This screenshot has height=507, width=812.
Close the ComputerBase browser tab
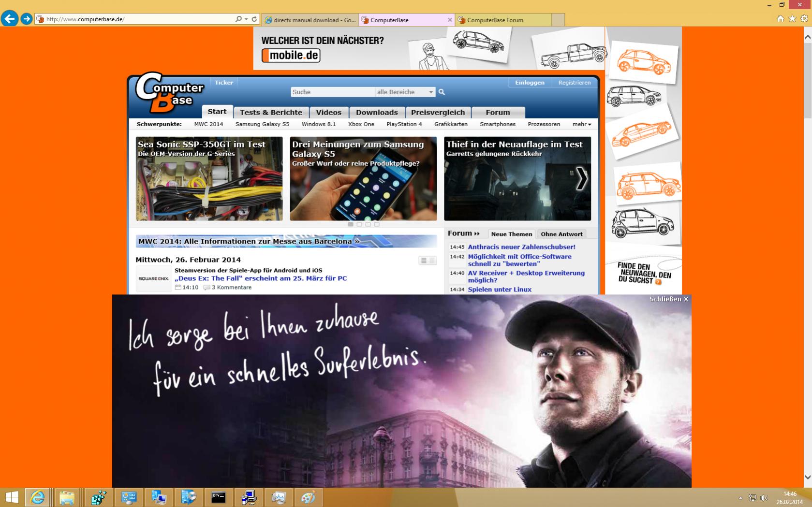[450, 20]
